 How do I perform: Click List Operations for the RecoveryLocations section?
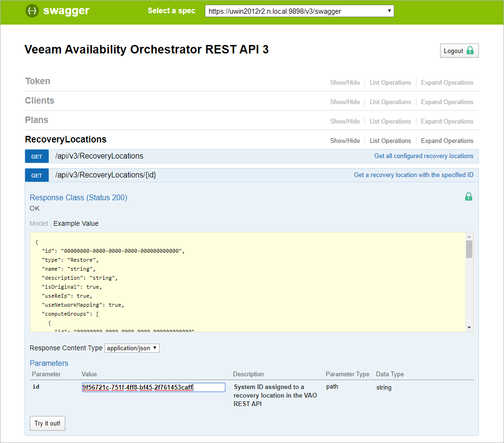point(390,141)
